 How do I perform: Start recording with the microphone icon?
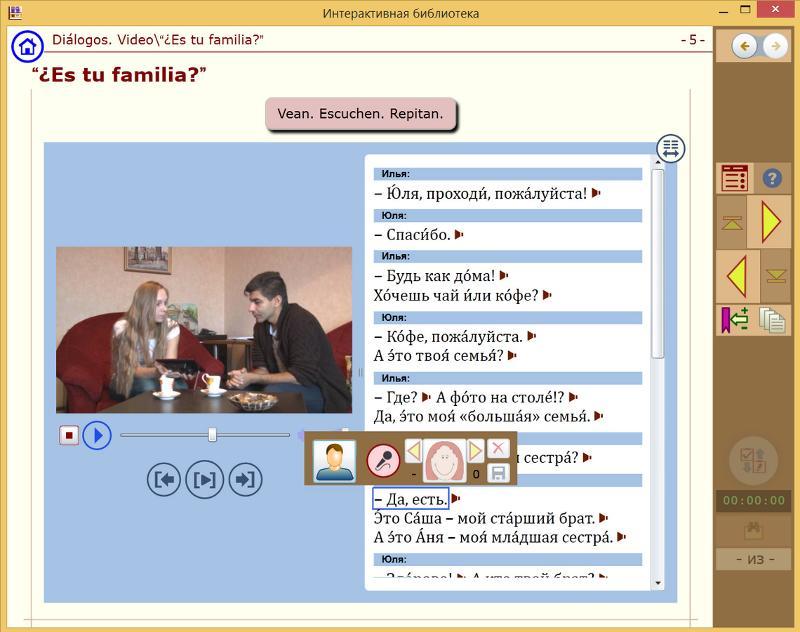pos(381,461)
